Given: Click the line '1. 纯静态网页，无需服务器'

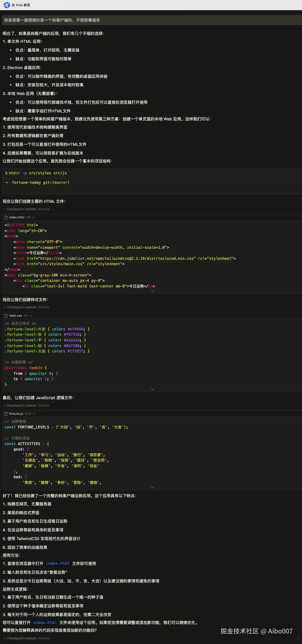Looking at the screenshot, I should pyautogui.click(x=27, y=504).
